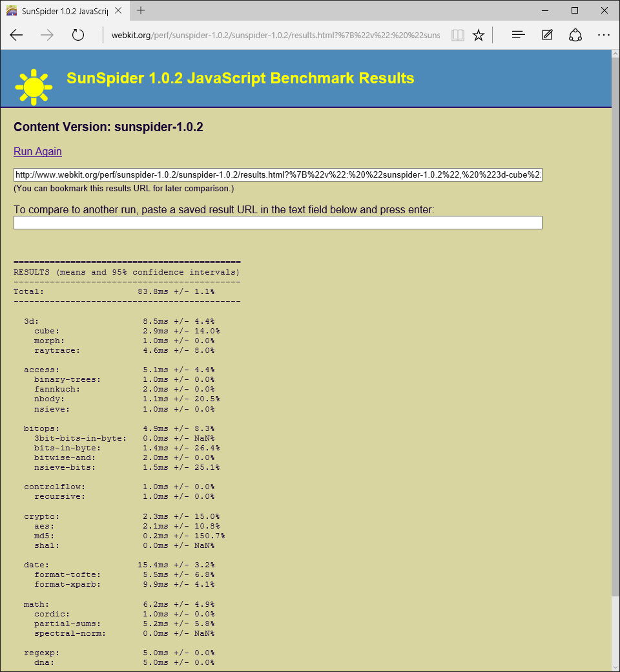Viewport: 620px width, 672px height.
Task: Click the webkit.org address bar
Action: 276,35
